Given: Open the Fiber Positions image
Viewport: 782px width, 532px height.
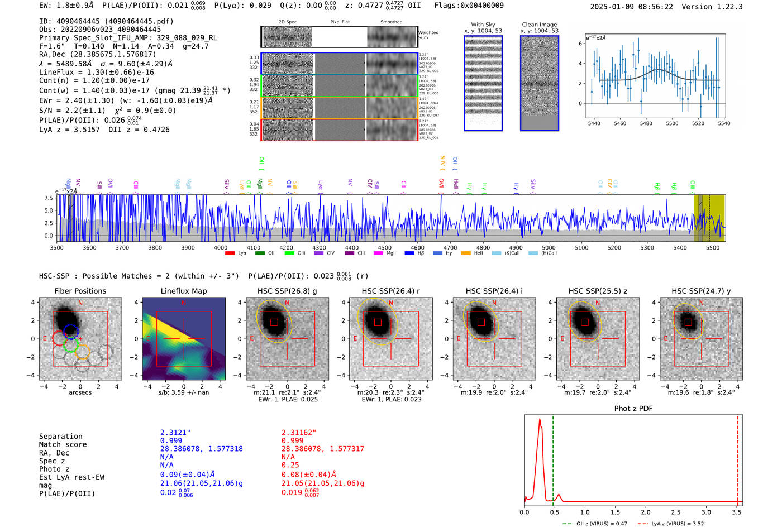Looking at the screenshot, I should click(x=80, y=338).
